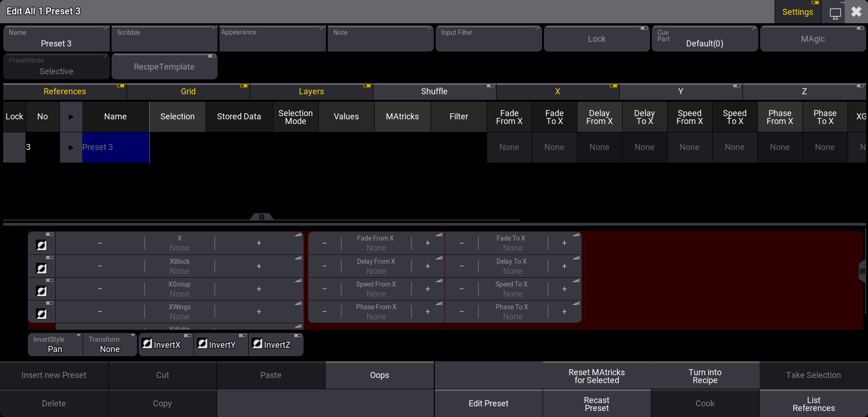Enable the InvertZ toggle

click(x=276, y=345)
